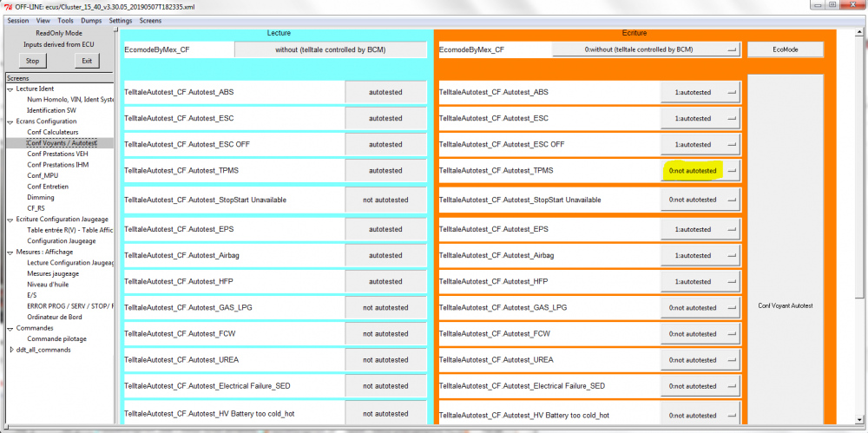Screen dimensions: 868x433
Task: Select Mesures jaugeage in the tree
Action: 53,273
